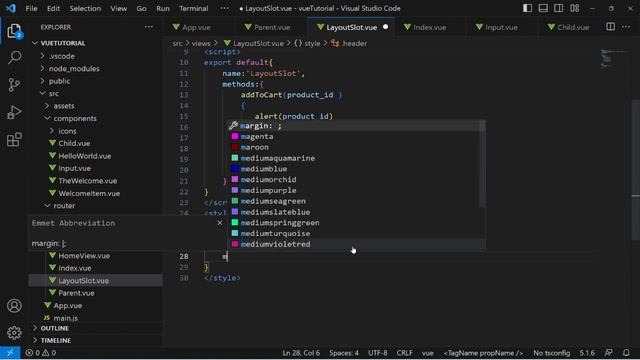Open the overflow menu ellipsis in menu bar
The height and width of the screenshot is (360, 640).
(x=224, y=8)
